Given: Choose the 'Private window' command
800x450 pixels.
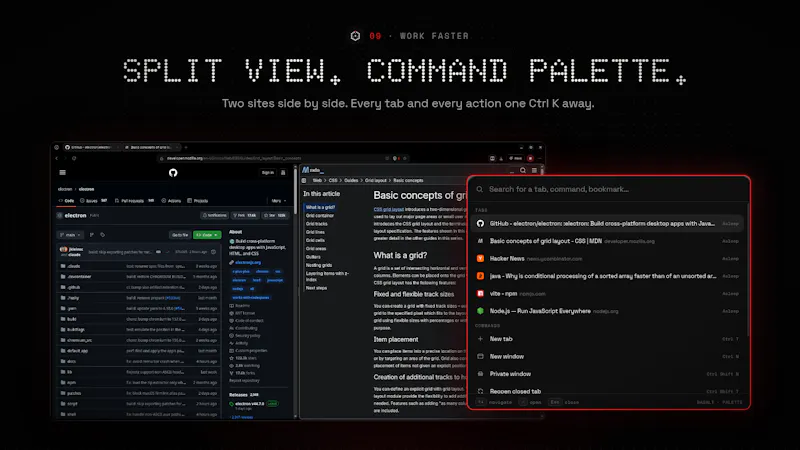Looking at the screenshot, I should tap(608, 374).
